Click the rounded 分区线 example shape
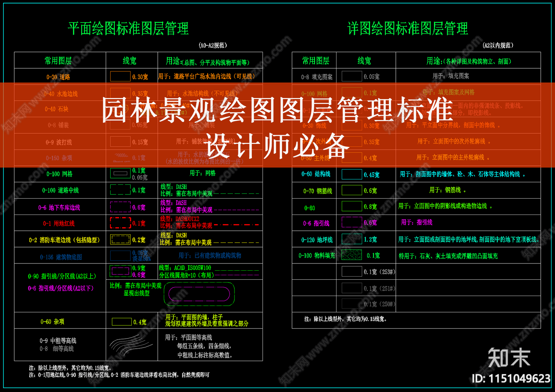Screen dimensions: 555x392 pyautogui.click(x=199, y=294)
